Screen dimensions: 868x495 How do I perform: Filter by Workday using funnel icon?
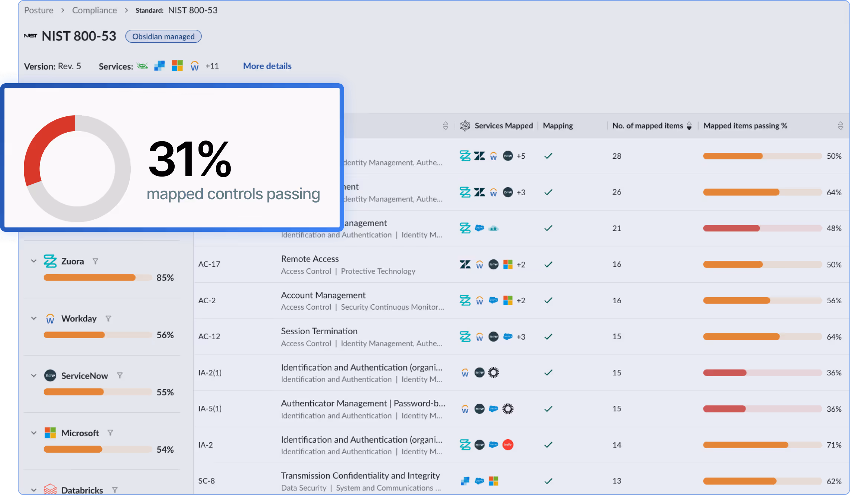108,318
